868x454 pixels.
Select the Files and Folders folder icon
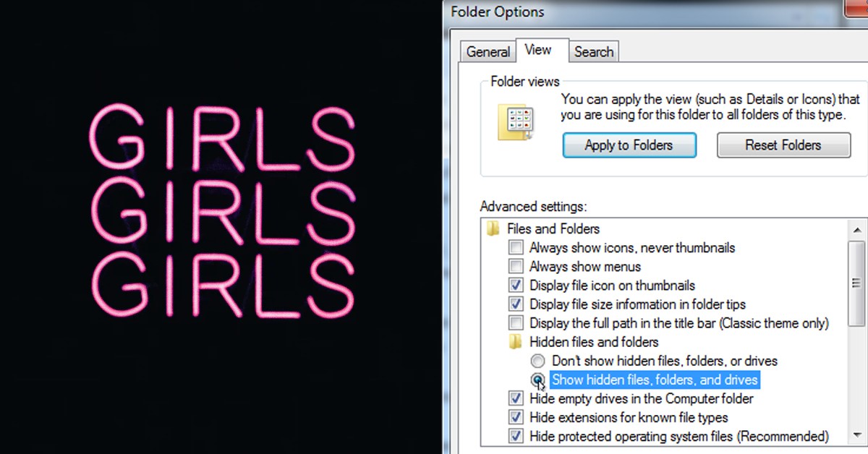(x=494, y=229)
